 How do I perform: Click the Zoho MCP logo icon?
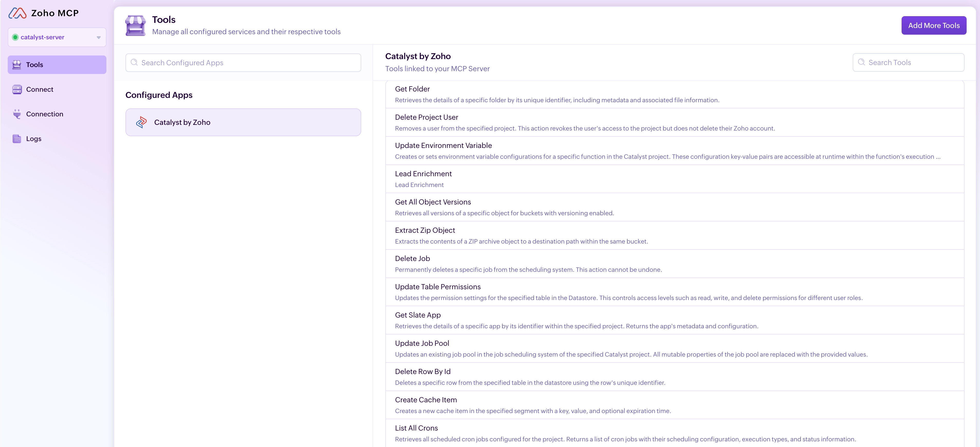[x=17, y=13]
